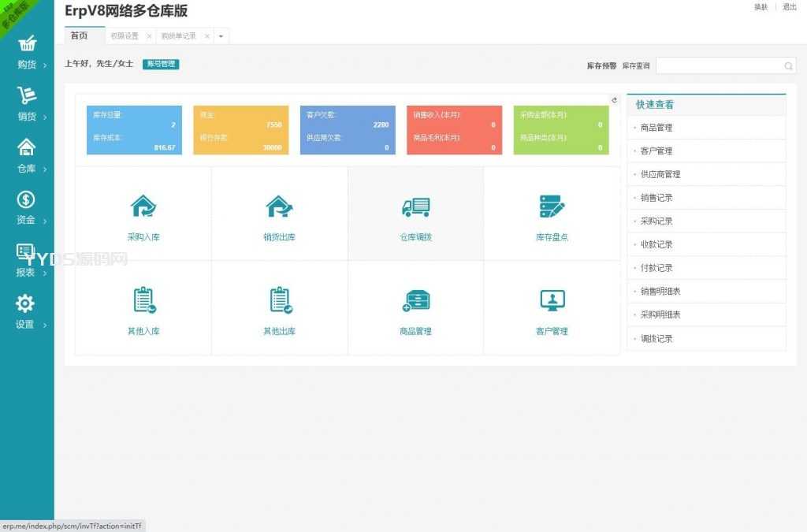Refresh the dashboard statistics panel
The image size is (807, 532).
(x=615, y=100)
